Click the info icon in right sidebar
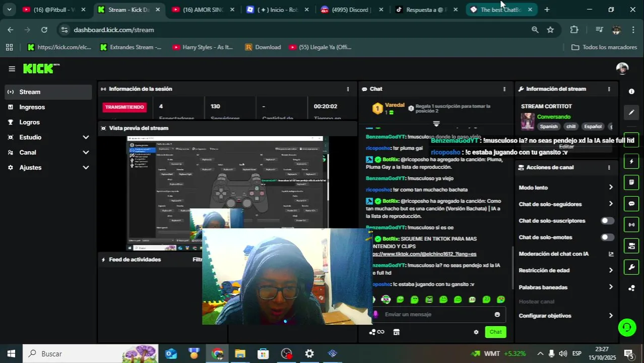This screenshot has width=644, height=363. click(x=631, y=91)
